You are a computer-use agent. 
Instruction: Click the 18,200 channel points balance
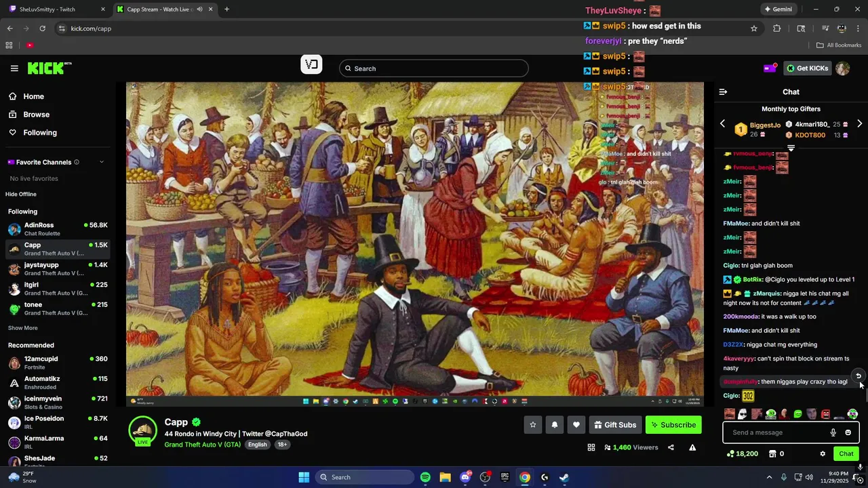(x=742, y=453)
